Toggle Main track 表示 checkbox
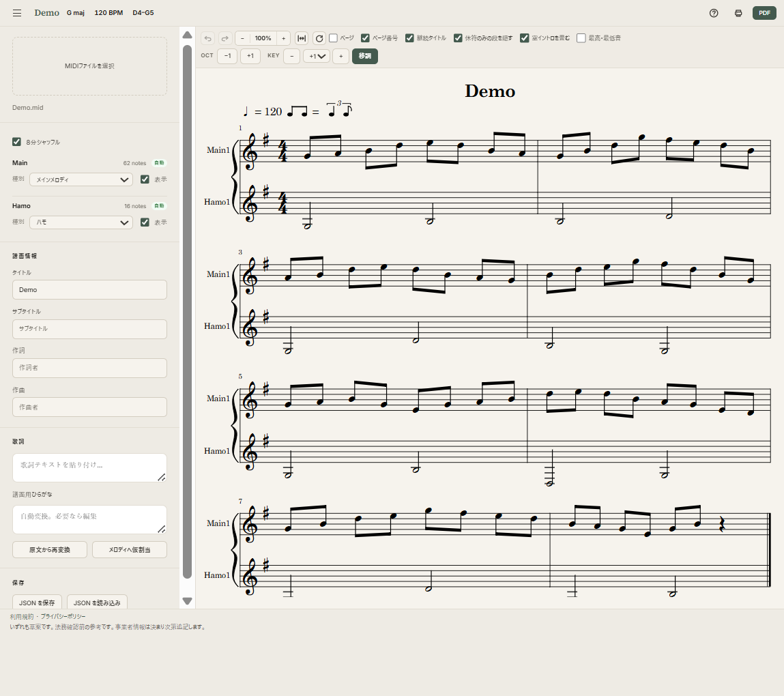The height and width of the screenshot is (696, 784). (x=145, y=179)
